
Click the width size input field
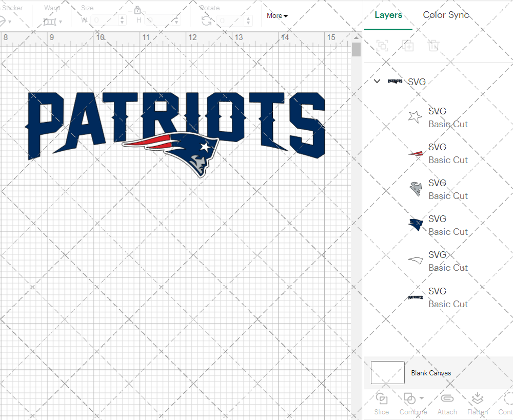(x=104, y=21)
